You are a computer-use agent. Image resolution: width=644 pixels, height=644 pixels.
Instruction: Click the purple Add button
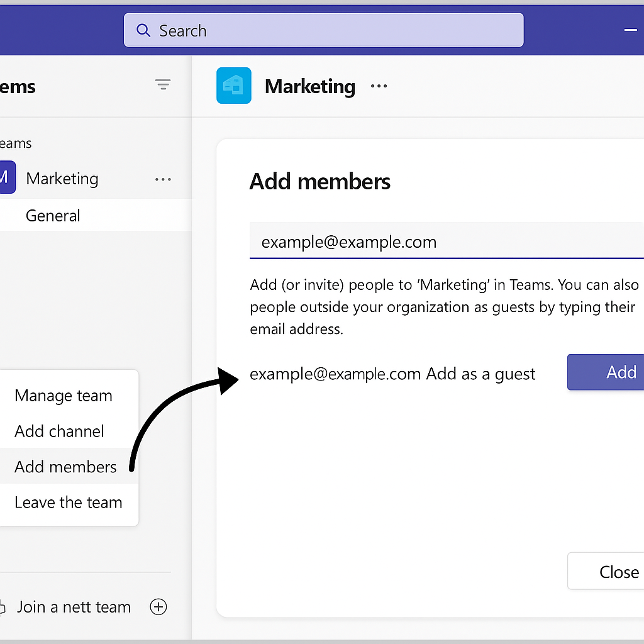(x=606, y=372)
